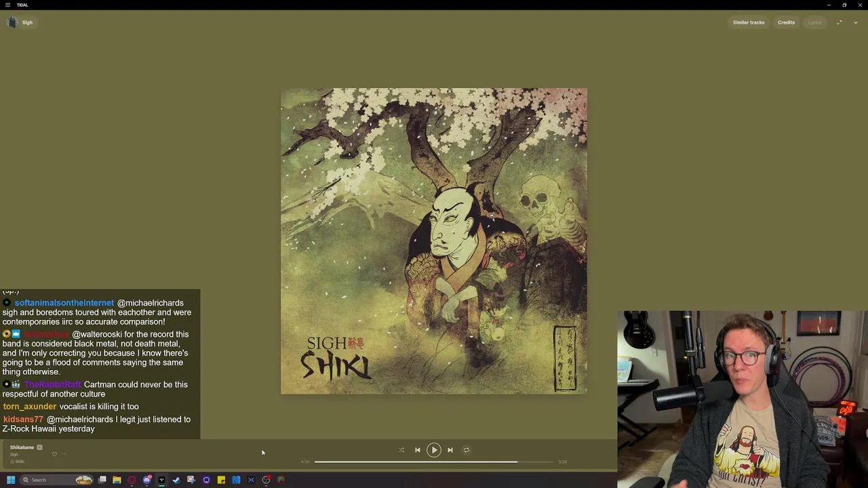Click username kidsans77 in the chat overlay
The height and width of the screenshot is (488, 868).
point(23,420)
